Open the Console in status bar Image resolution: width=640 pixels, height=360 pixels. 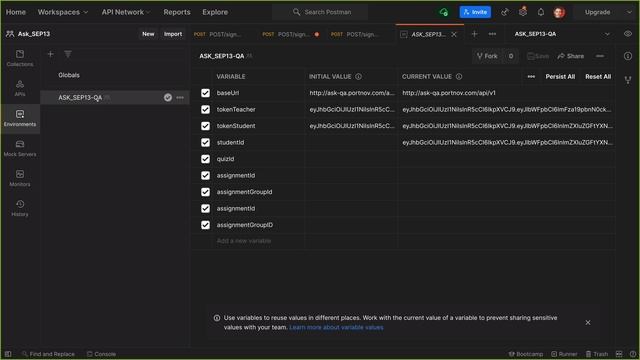pyautogui.click(x=102, y=354)
